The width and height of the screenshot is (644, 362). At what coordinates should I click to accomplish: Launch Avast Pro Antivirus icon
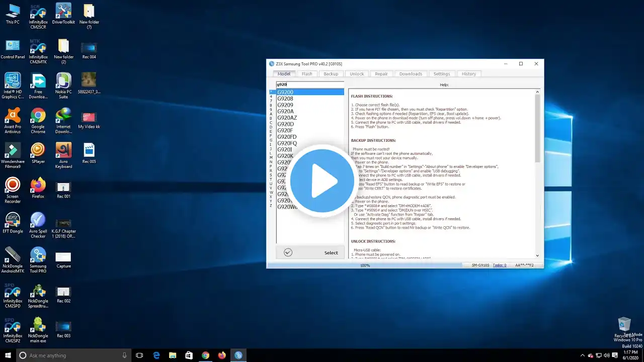coord(13,121)
